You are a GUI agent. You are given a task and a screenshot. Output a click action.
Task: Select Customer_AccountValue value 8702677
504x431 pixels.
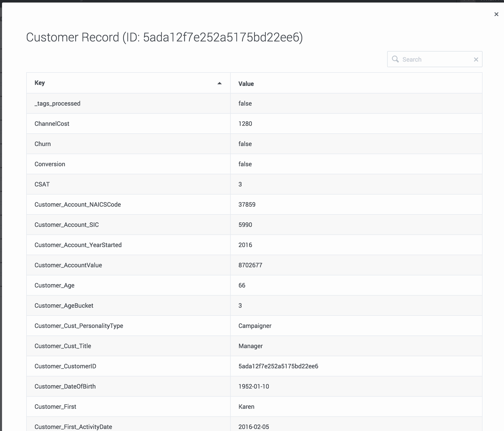tap(250, 265)
